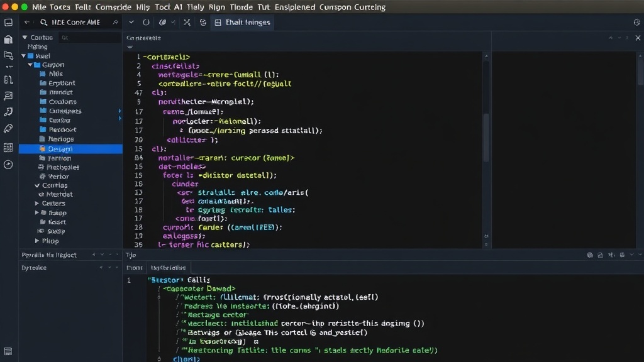Click the top monitor icon in left sidebar
This screenshot has width=644, height=362.
[8, 23]
